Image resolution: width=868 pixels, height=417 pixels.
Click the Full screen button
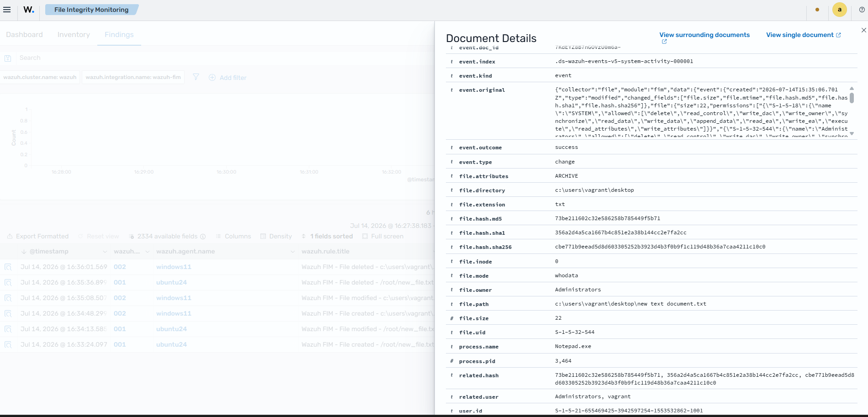point(383,236)
